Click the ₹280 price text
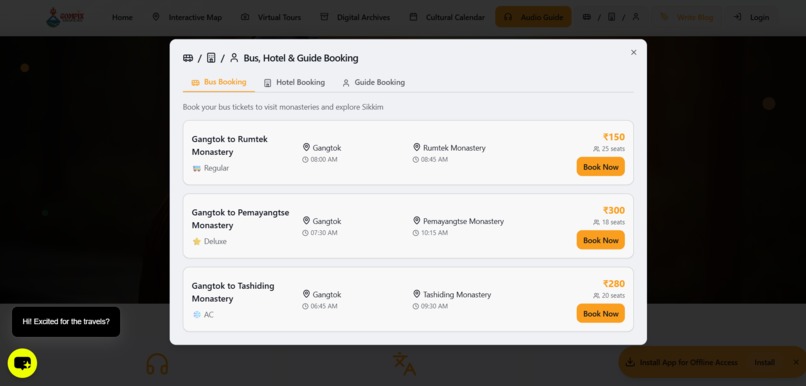The width and height of the screenshot is (806, 386). pyautogui.click(x=614, y=284)
